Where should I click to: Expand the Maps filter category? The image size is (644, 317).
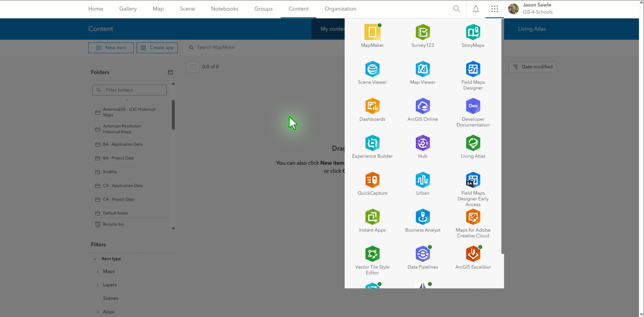pyautogui.click(x=98, y=271)
